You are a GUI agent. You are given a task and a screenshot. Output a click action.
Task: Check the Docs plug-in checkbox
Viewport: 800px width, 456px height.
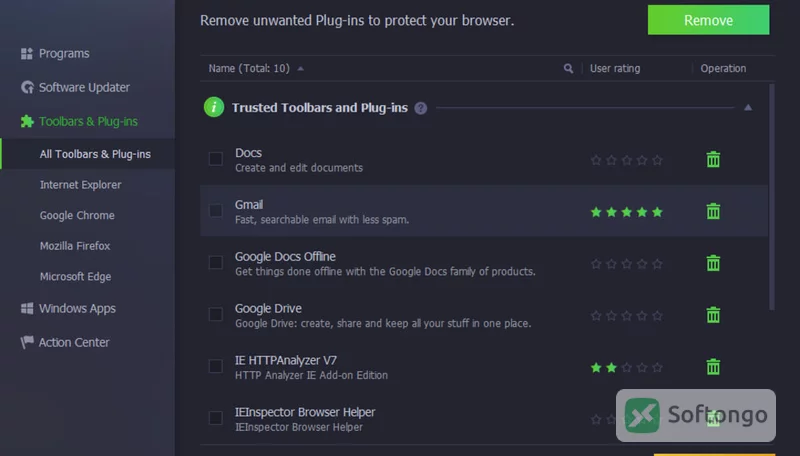coord(216,159)
